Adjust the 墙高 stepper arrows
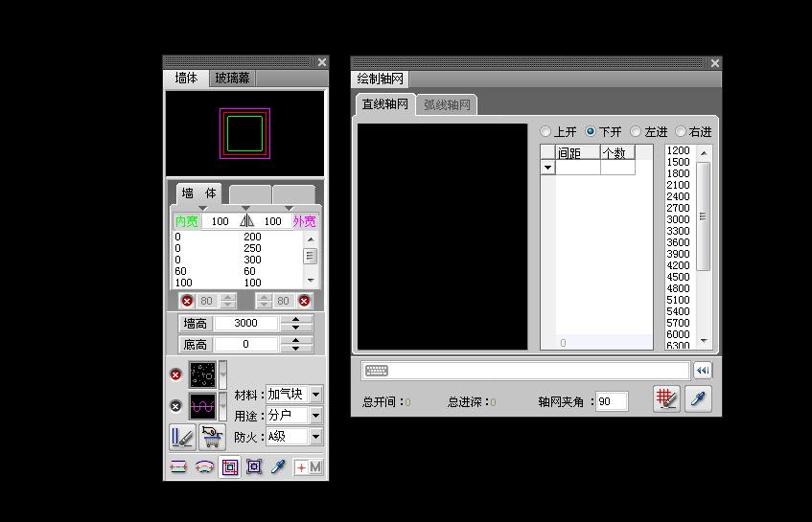Screen dimensions: 812x522 coord(296,324)
